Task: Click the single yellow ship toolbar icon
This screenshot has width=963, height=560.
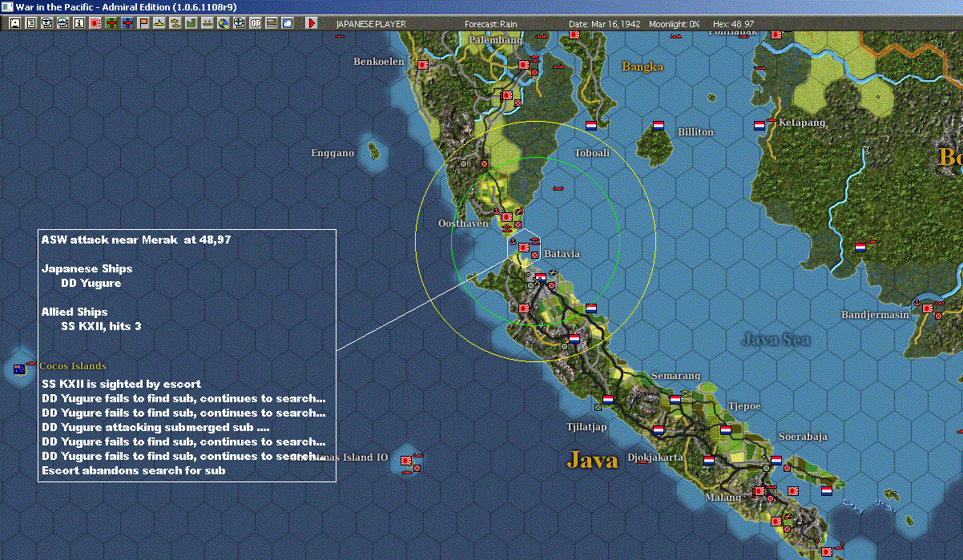Action: pos(159,23)
